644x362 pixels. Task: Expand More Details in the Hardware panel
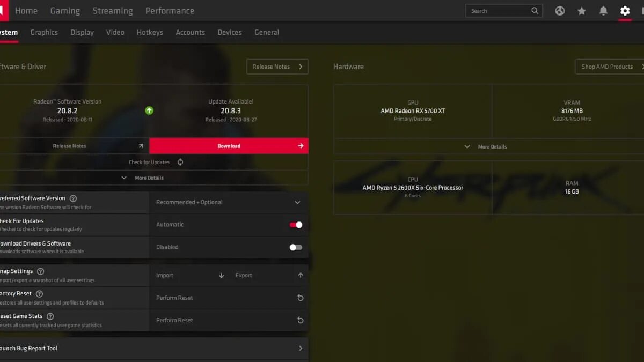click(x=486, y=146)
